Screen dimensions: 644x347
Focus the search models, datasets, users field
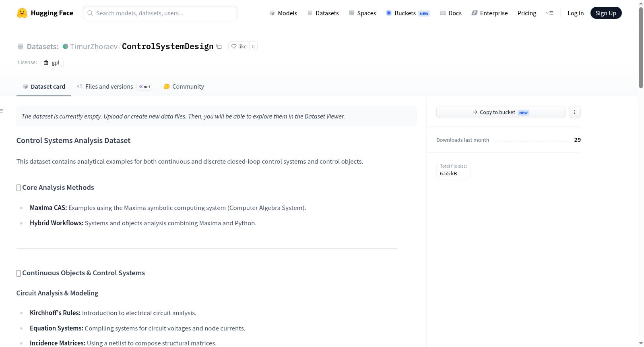(160, 13)
